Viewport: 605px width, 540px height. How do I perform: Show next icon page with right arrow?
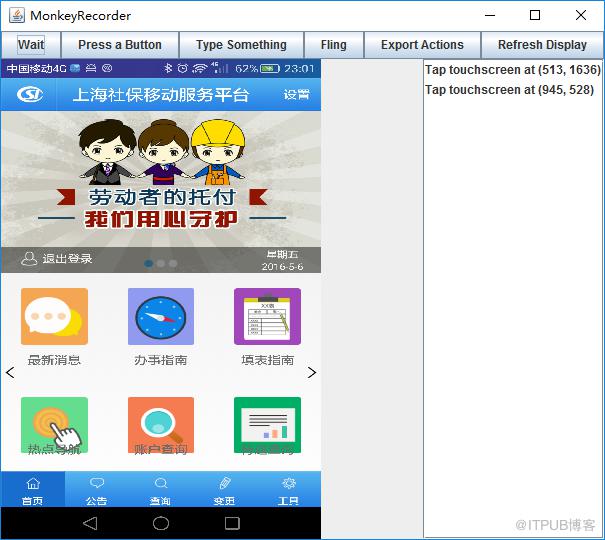pos(312,372)
